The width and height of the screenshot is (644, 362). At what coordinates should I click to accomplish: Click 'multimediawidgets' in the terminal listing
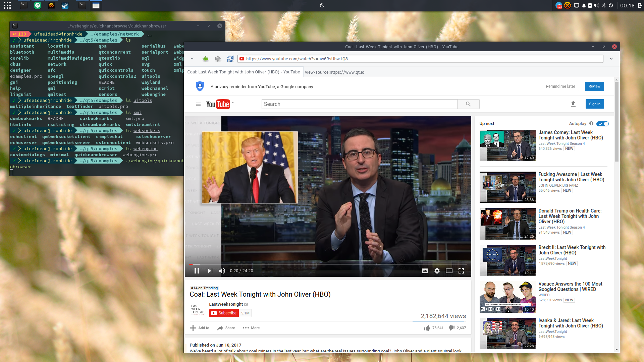coord(70,58)
